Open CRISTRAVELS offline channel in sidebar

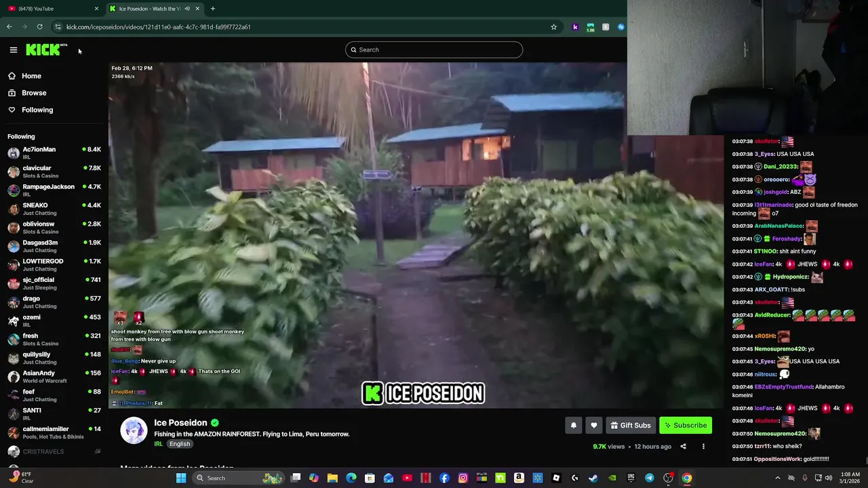[54, 451]
